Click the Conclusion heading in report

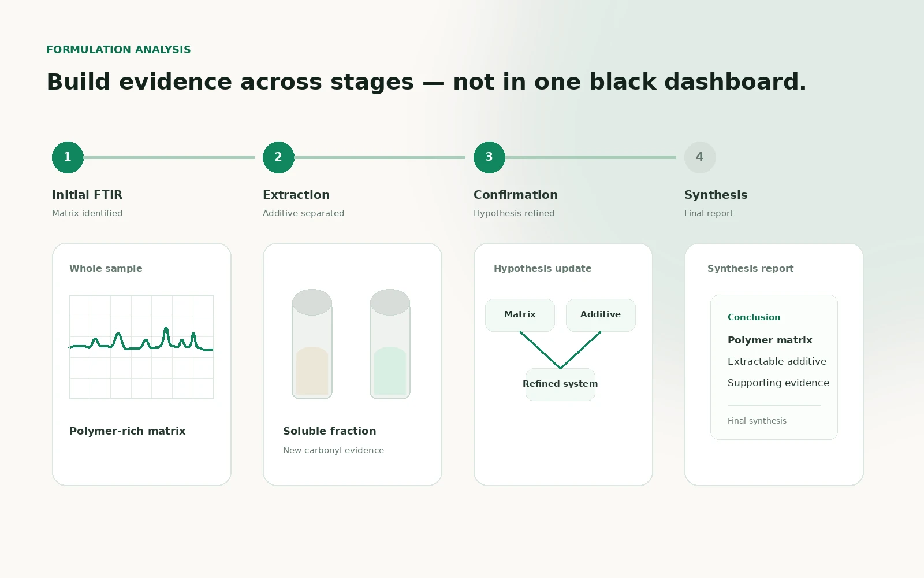click(754, 317)
